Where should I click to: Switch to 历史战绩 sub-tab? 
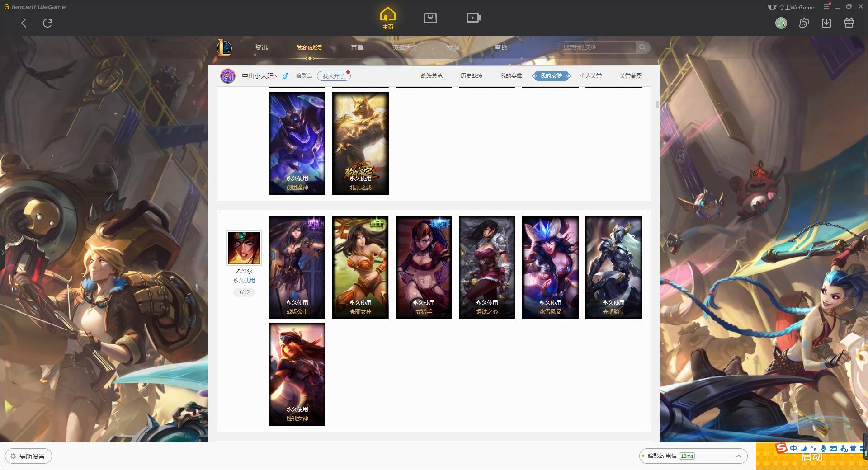(x=472, y=76)
